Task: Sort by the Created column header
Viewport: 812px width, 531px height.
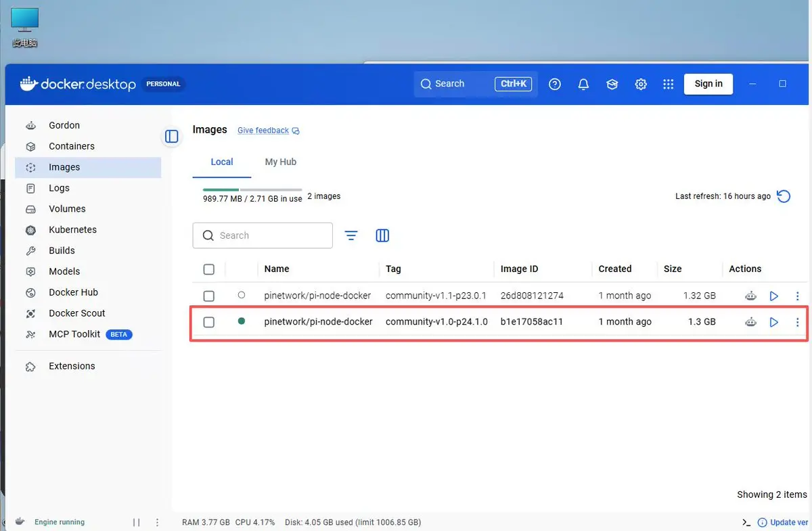Action: point(614,269)
